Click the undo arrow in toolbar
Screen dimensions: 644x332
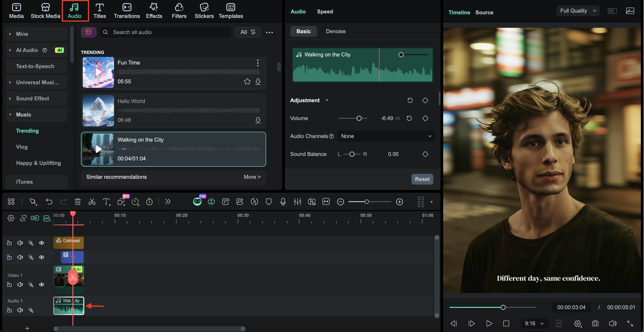pos(49,202)
